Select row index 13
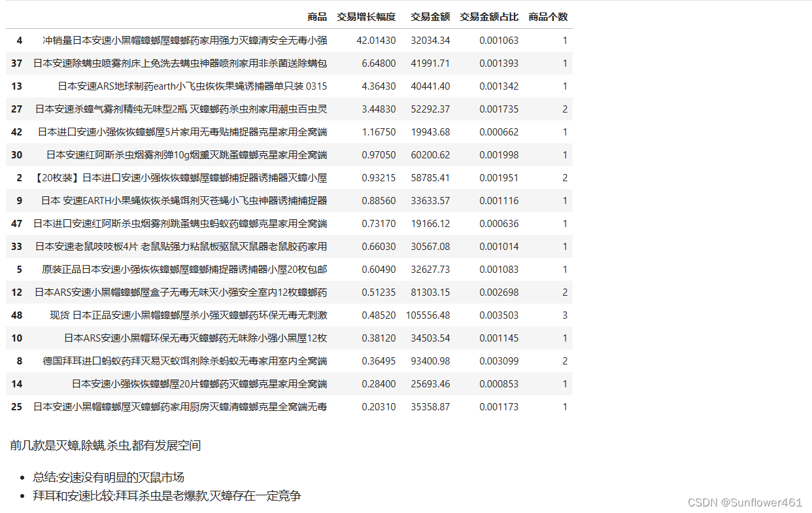 pyautogui.click(x=17, y=86)
